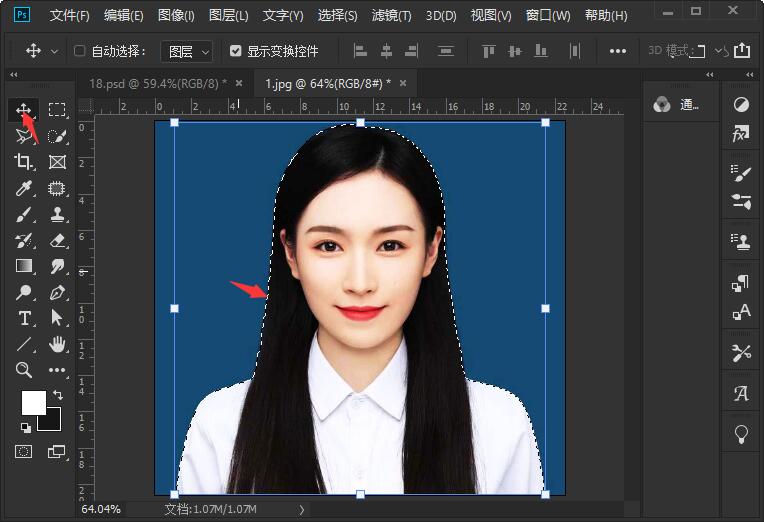Screen dimensions: 764x522
Task: Open the three-dots align options button
Action: [617, 51]
